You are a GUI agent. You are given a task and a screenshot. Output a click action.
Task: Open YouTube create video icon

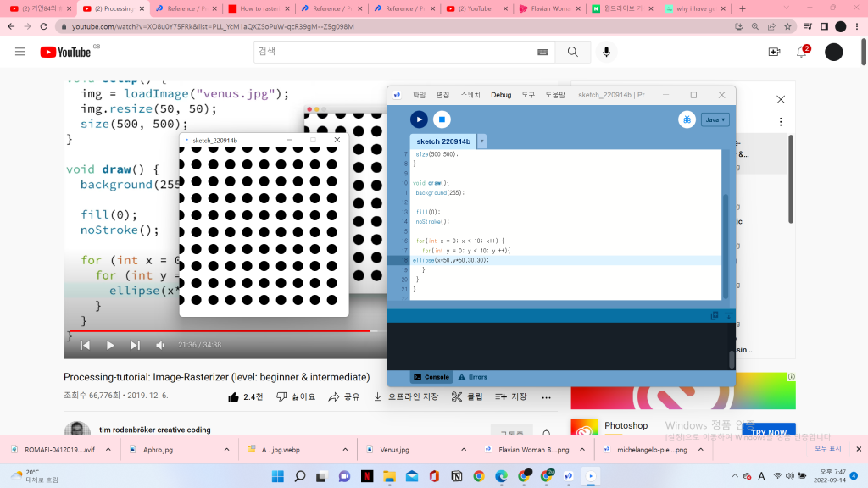774,52
